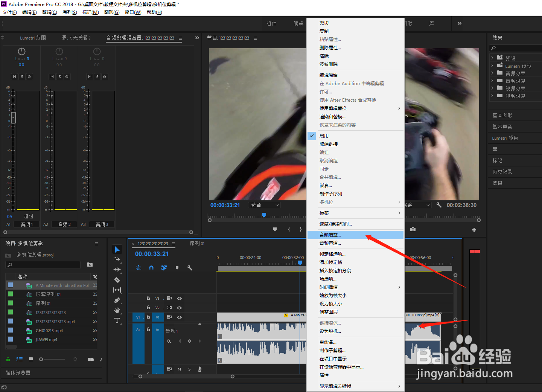This screenshot has height=392, width=542.
Task: Open program monitor button editor plus
Action: click(474, 230)
